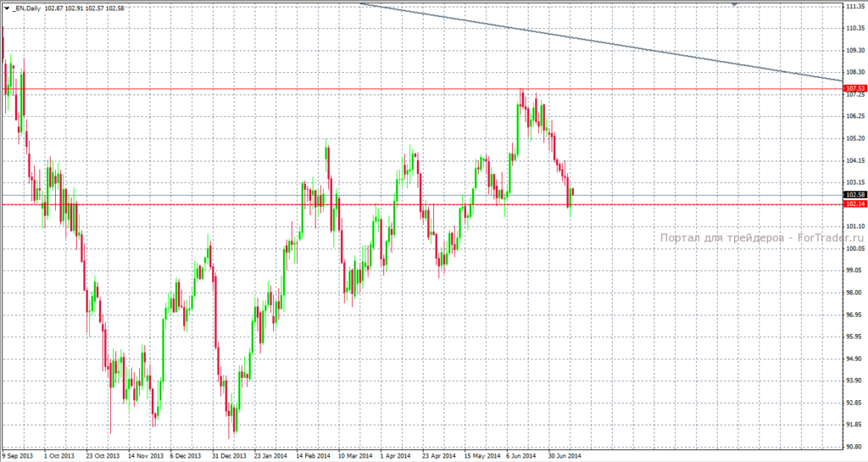
Task: Select the lower red horizontal support line
Action: click(421, 204)
